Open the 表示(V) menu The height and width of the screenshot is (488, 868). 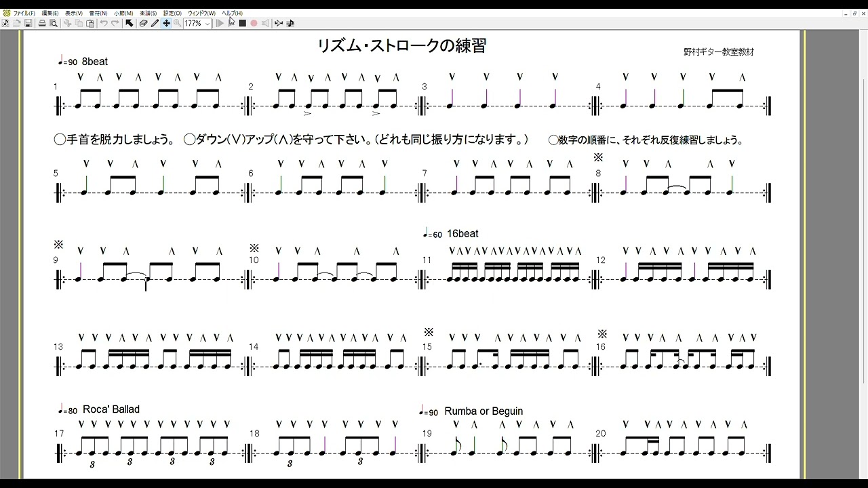tap(74, 13)
